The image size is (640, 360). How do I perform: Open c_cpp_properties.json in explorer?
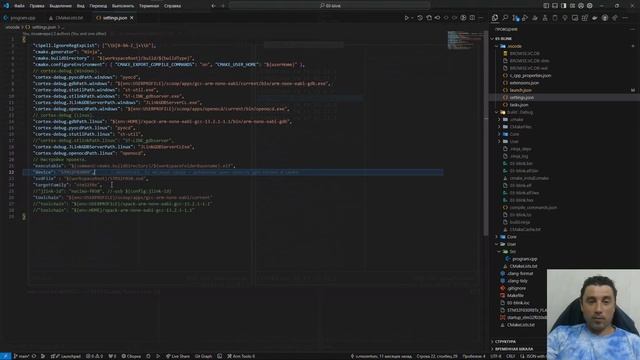[530, 76]
